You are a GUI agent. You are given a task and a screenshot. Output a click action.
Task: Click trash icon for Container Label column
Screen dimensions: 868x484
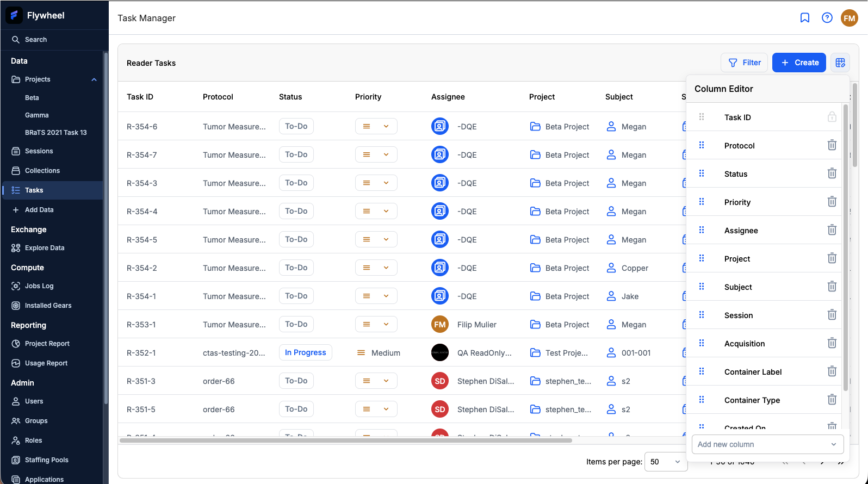point(832,371)
